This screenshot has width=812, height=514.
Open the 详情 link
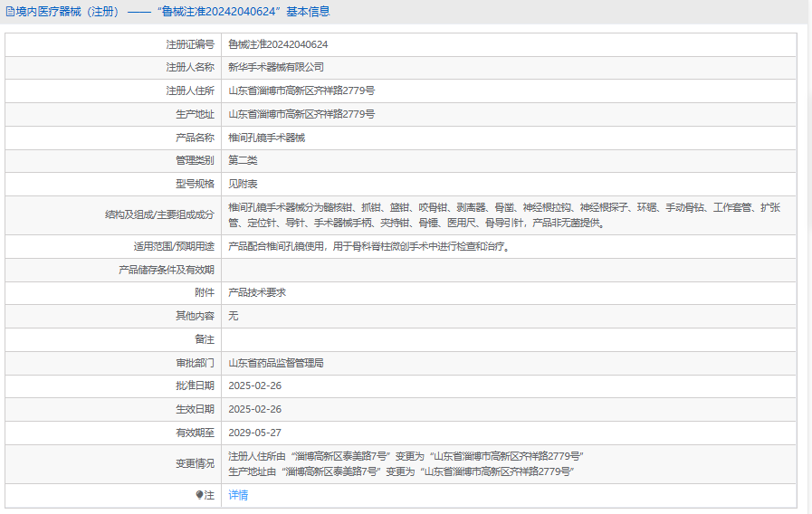[x=238, y=495]
